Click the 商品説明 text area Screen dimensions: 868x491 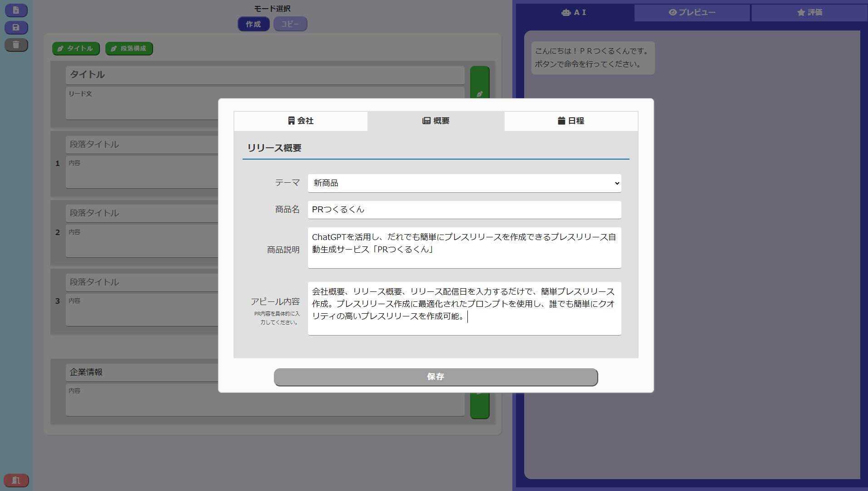(464, 248)
